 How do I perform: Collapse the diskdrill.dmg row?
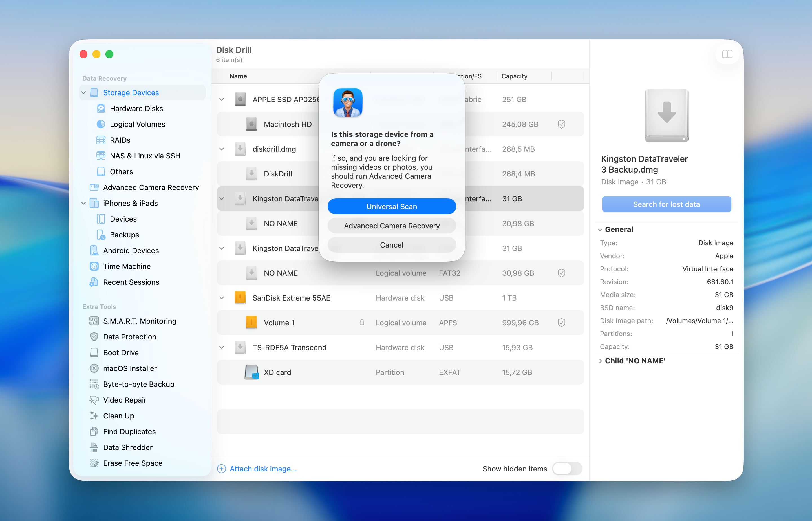tap(222, 149)
